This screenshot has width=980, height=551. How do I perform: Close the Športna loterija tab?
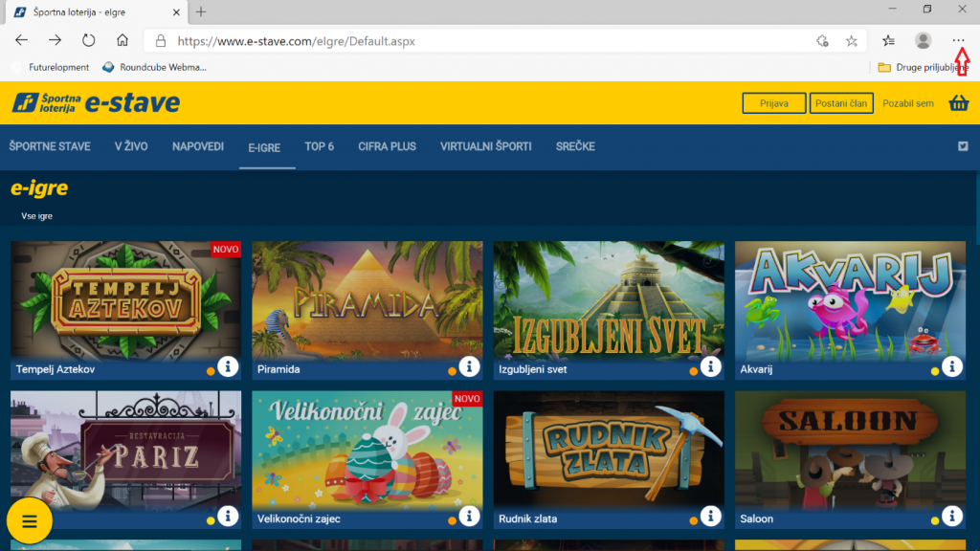point(176,11)
